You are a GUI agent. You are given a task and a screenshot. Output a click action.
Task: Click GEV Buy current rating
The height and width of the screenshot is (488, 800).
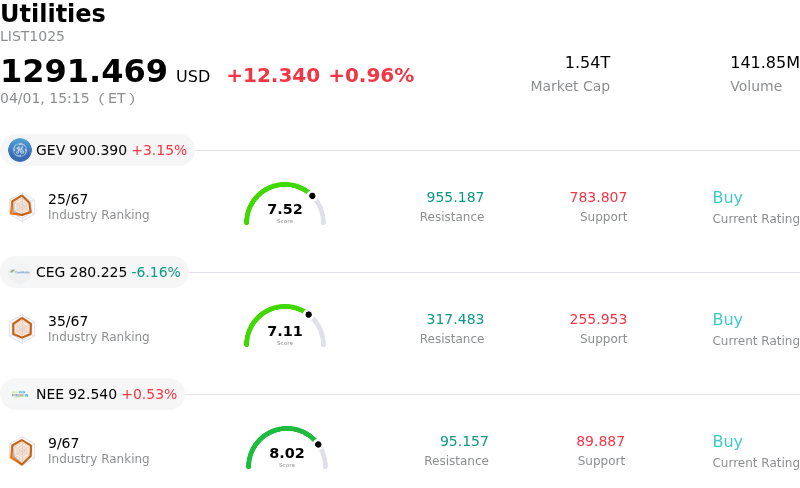pyautogui.click(x=727, y=198)
